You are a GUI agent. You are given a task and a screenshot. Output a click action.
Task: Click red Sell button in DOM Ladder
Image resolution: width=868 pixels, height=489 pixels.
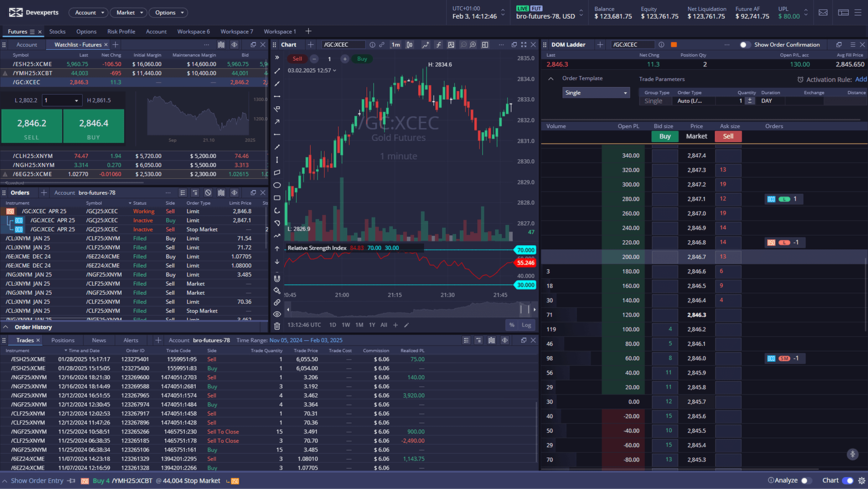728,136
